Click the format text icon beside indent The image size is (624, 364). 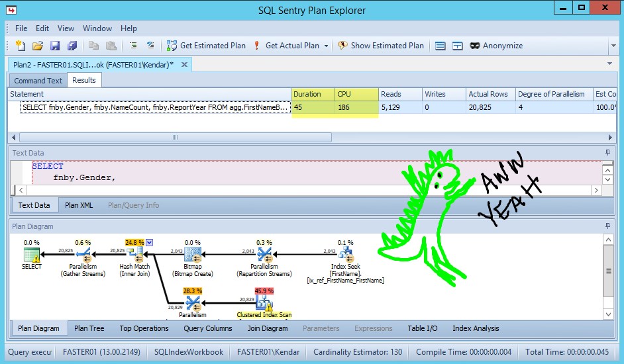[150, 46]
